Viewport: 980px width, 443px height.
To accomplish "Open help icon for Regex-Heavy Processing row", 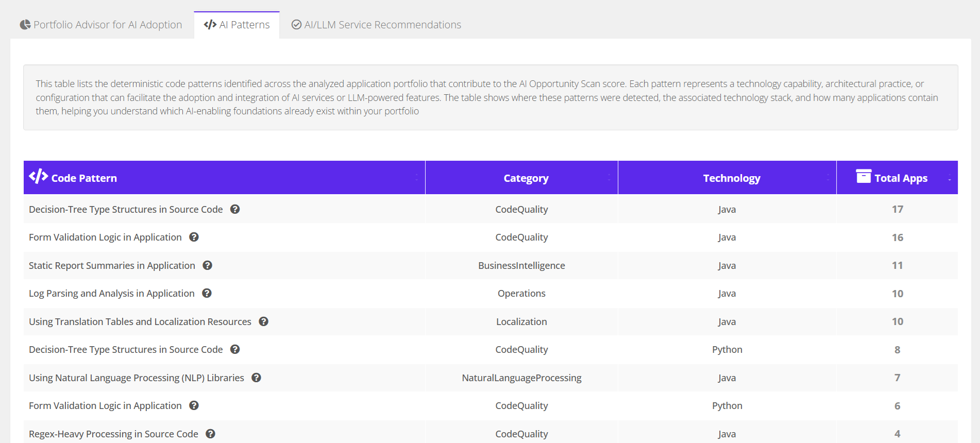I will [210, 434].
